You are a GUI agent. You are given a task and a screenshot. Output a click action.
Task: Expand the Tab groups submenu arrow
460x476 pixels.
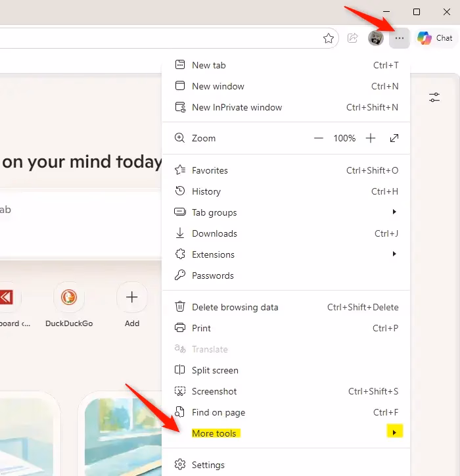tap(394, 212)
